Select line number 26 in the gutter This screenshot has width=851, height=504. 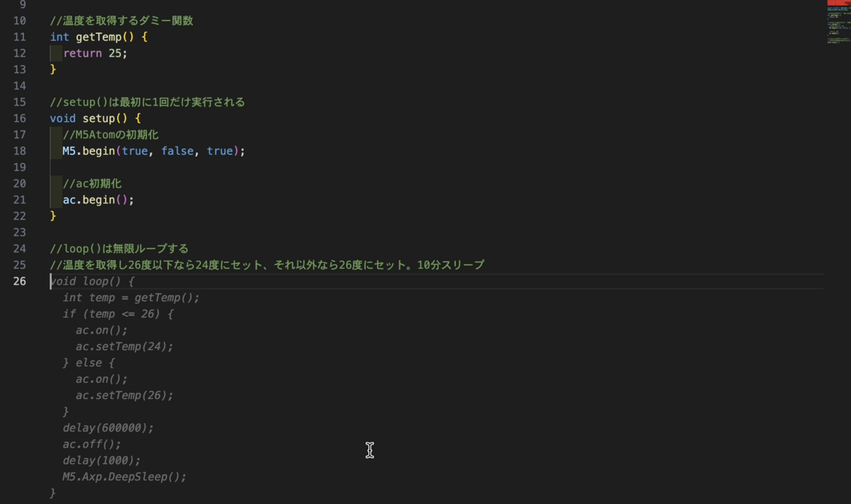coord(20,281)
